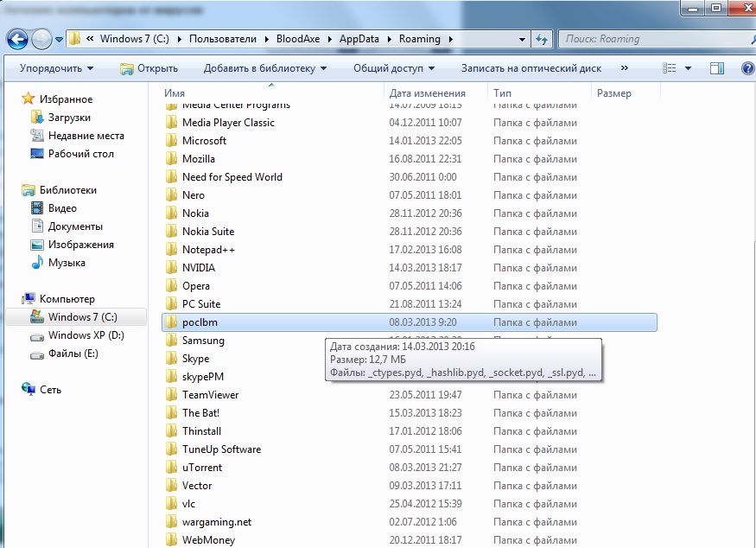Select the 'TuneUp Software' folder name
This screenshot has height=548, width=756.
pyautogui.click(x=222, y=449)
